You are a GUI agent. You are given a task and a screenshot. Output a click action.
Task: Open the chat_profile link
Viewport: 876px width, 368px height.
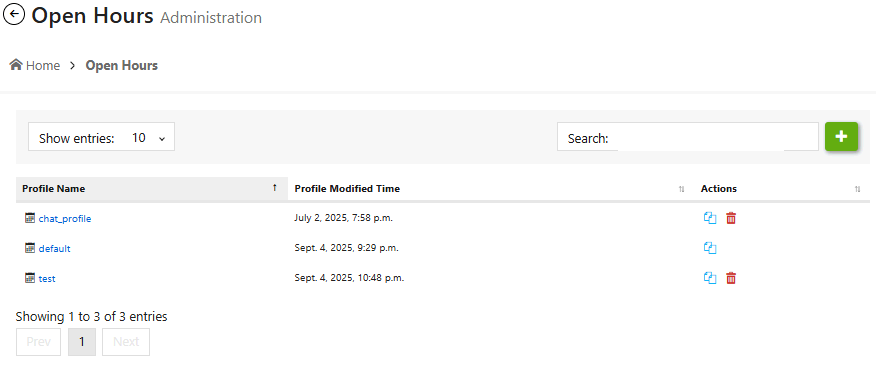point(65,219)
